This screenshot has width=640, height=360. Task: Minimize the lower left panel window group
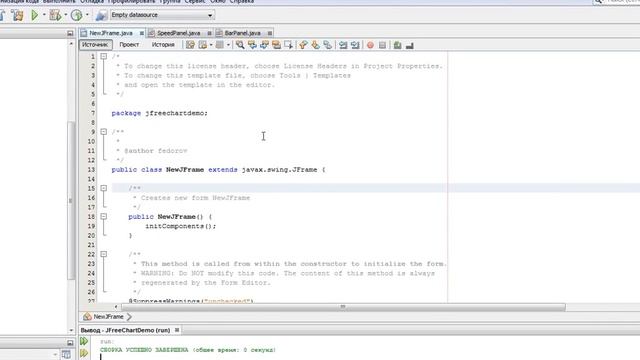(x=70, y=343)
